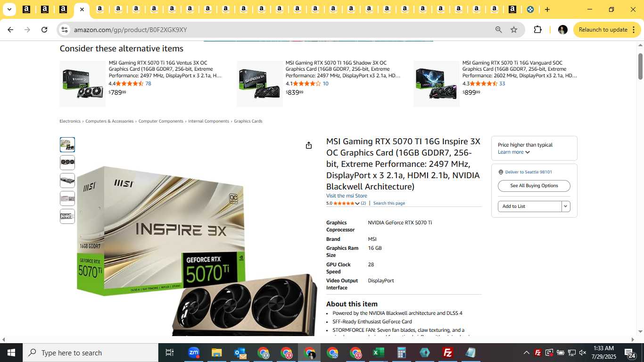Click the See All Buying Options button
Image resolution: width=644 pixels, height=362 pixels.
[x=534, y=186]
